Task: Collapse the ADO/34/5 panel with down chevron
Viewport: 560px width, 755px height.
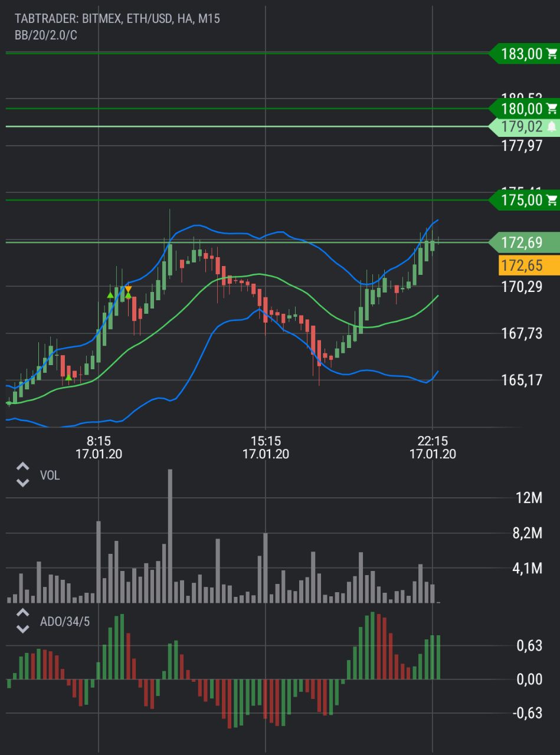Action: tap(22, 629)
